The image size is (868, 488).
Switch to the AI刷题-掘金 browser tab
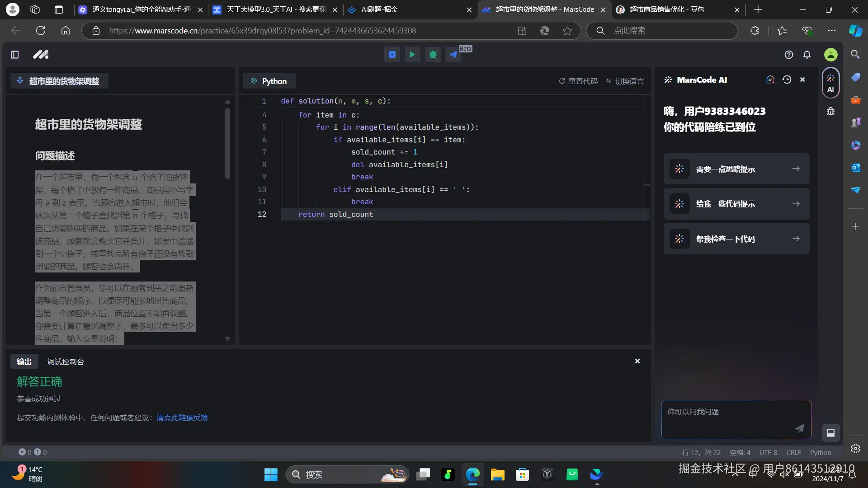tap(379, 9)
